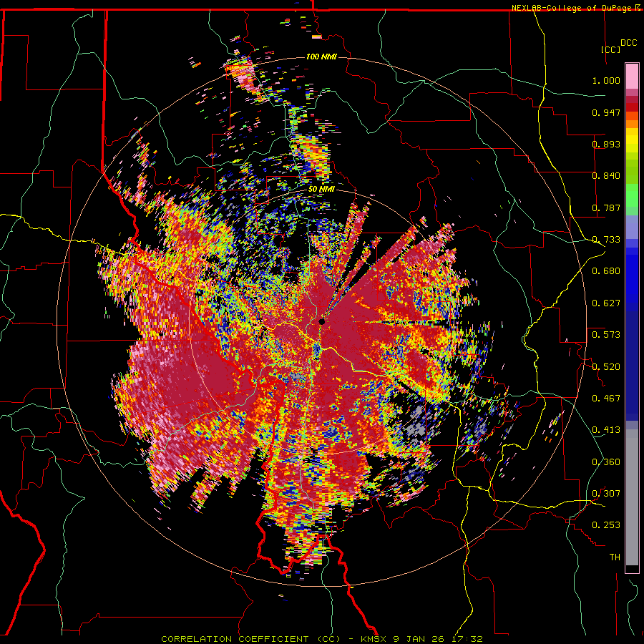Click the DCC label above the legend
Image resolution: width=644 pixels, height=644 pixels.
coord(629,43)
